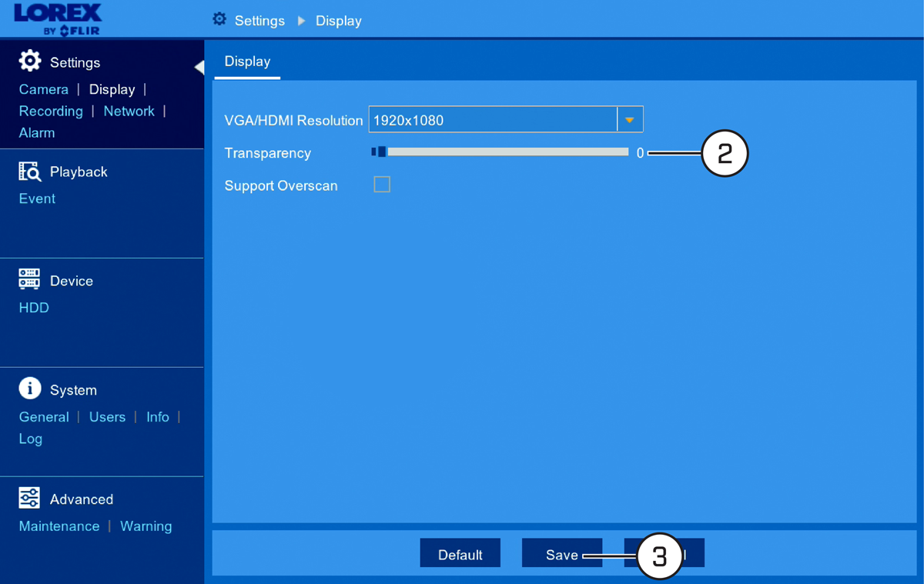Screen dimensions: 924x584
Task: Click the System info circle icon
Action: tap(30, 389)
